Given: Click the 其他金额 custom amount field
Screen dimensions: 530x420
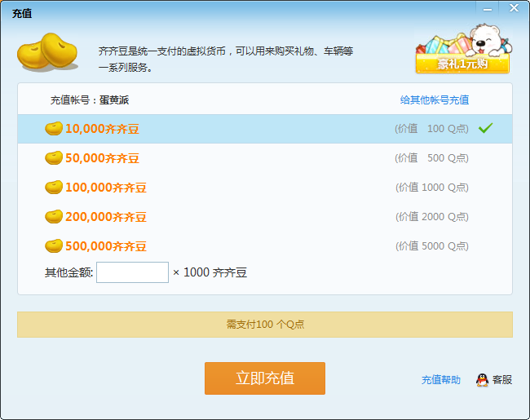Looking at the screenshot, I should (132, 272).
